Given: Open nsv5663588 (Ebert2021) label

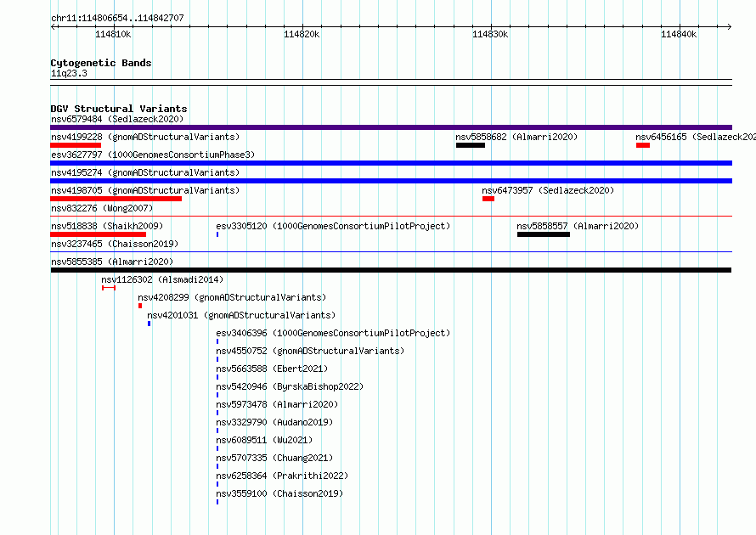Looking at the screenshot, I should 272,369.
